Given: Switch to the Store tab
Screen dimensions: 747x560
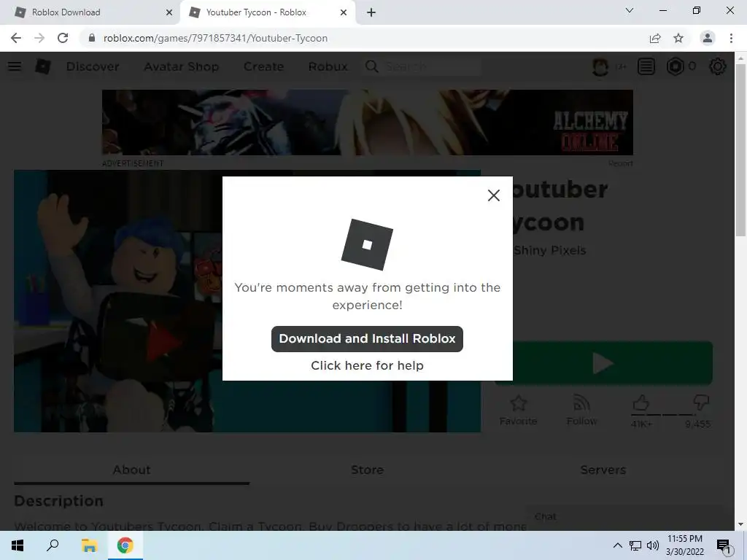Looking at the screenshot, I should click(x=368, y=470).
